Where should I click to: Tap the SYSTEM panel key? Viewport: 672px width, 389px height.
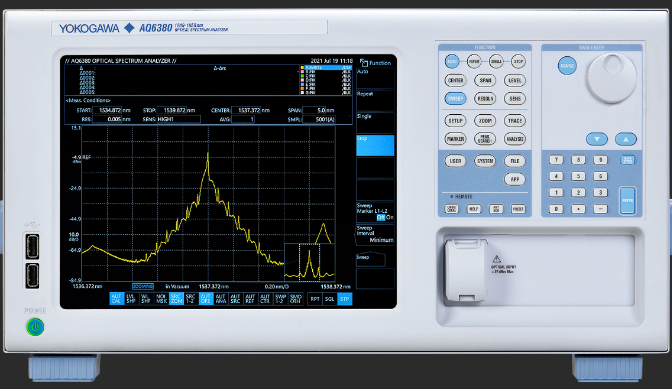tap(485, 161)
